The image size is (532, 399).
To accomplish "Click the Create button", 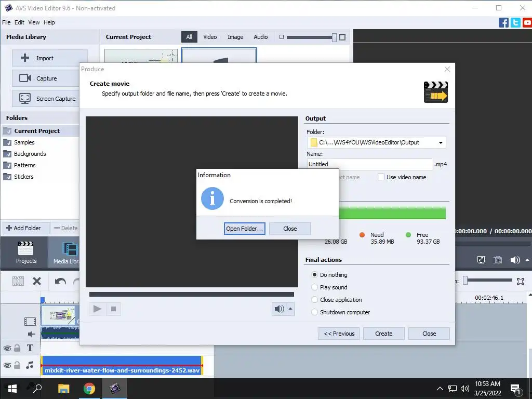I will [384, 334].
